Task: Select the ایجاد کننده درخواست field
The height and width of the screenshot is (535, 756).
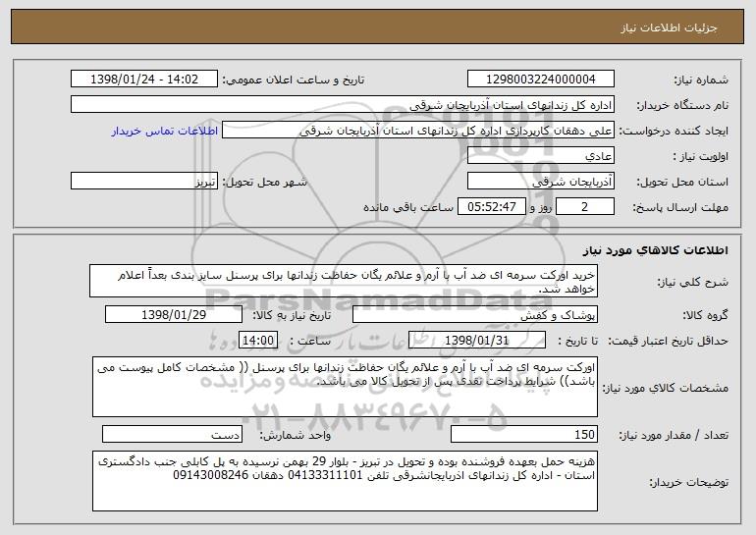Action: tap(418, 130)
